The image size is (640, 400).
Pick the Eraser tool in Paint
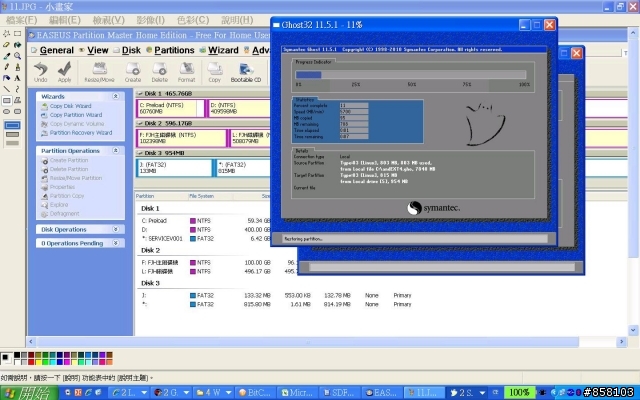[7, 44]
